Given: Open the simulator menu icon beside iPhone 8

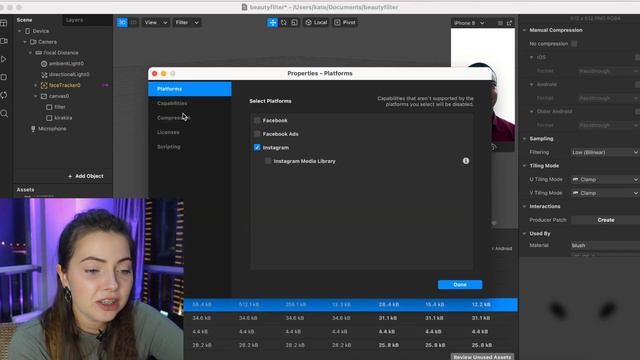Looking at the screenshot, I should coord(500,23).
